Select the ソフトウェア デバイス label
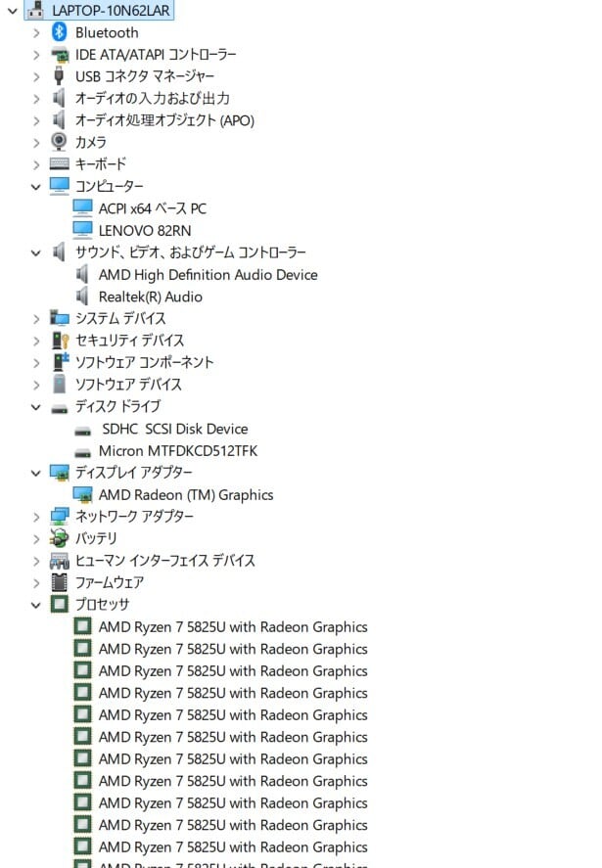Screen dimensions: 602x868 coord(128,385)
